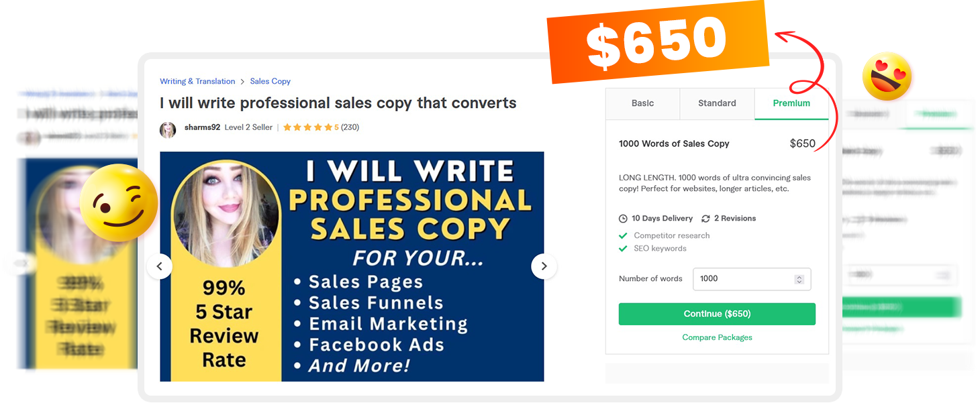Select the Premium package tab
The height and width of the screenshot is (403, 980).
[791, 103]
